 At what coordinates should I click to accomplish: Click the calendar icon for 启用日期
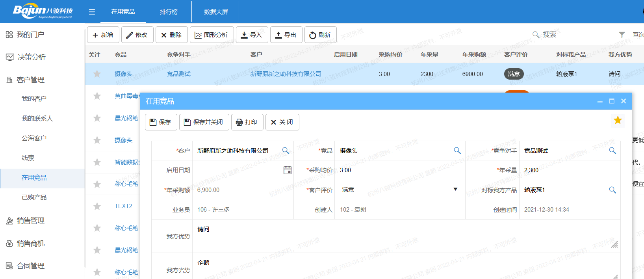(x=288, y=170)
